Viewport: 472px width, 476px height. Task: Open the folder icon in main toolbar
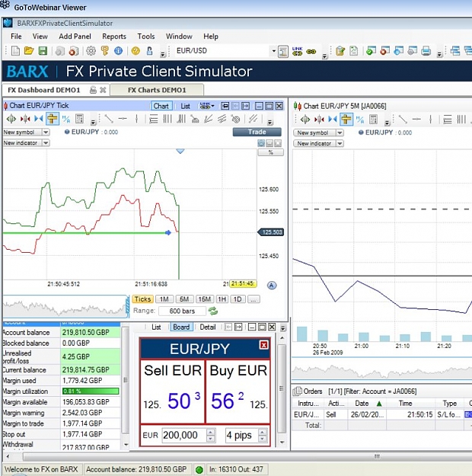click(x=29, y=51)
